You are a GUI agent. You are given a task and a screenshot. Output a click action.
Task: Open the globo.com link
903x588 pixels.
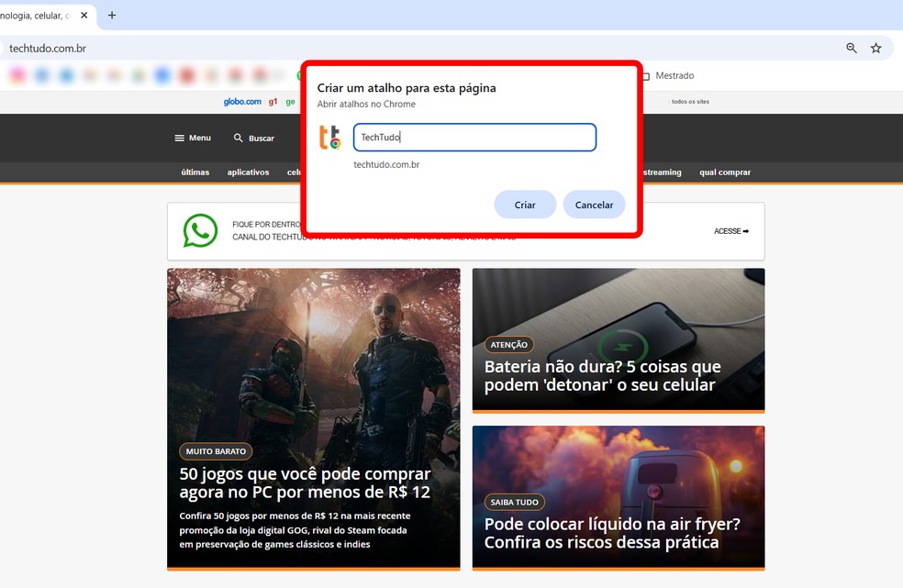pyautogui.click(x=242, y=101)
